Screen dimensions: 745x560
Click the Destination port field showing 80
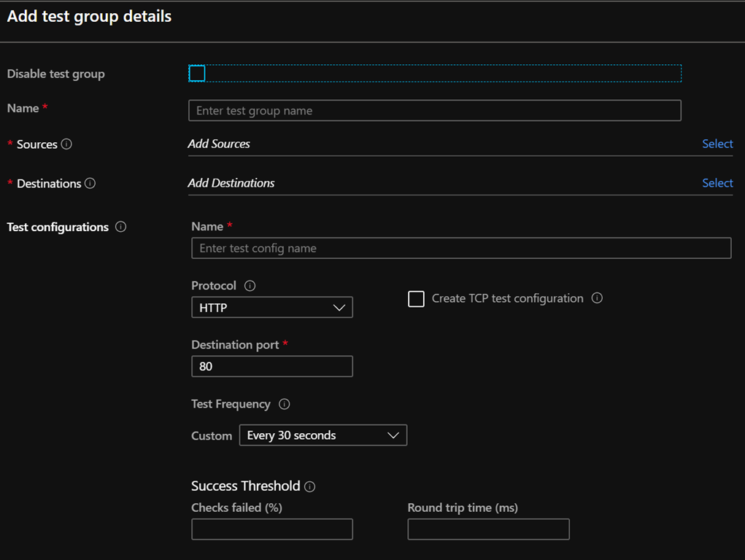[271, 366]
